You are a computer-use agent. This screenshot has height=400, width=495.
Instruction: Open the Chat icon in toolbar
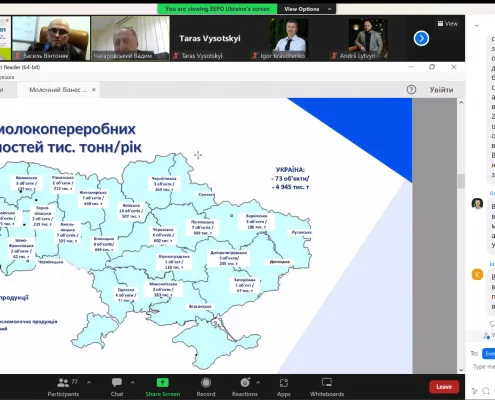(117, 387)
